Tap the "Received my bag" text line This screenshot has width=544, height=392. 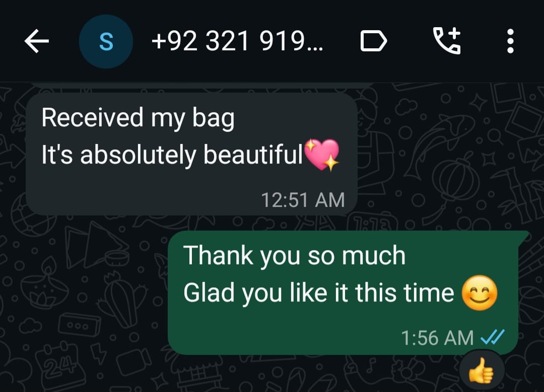tap(138, 118)
